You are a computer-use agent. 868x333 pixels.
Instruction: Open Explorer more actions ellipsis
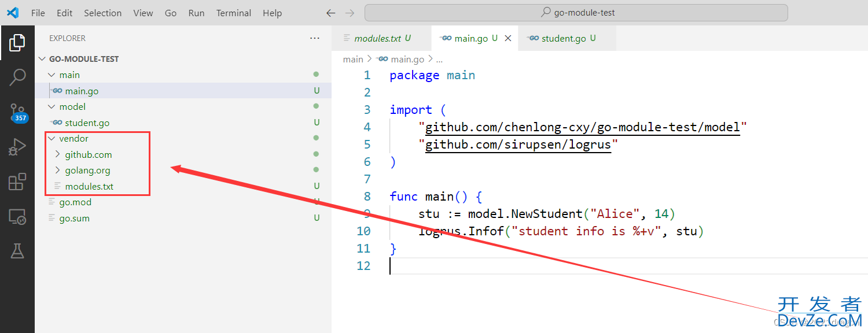pos(315,38)
